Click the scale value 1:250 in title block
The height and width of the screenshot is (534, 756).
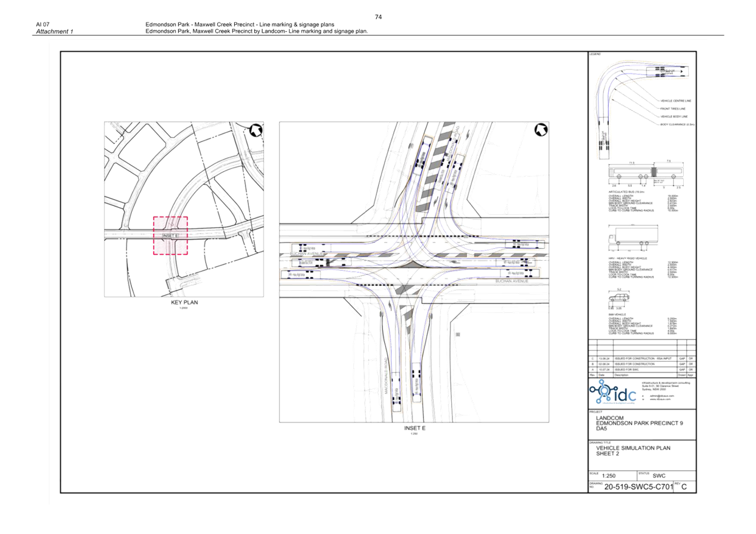click(608, 476)
